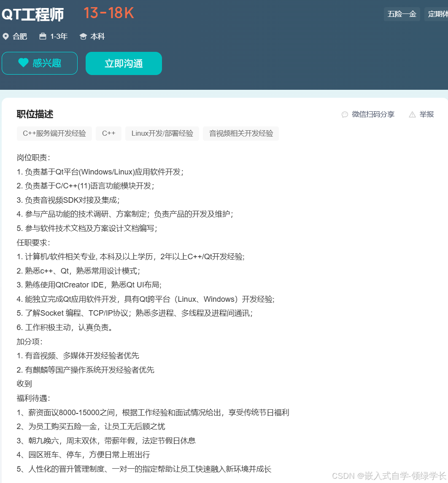448x483 pixels.
Task: Click the briefcase icon beside 1-3年
Action: [x=43, y=36]
